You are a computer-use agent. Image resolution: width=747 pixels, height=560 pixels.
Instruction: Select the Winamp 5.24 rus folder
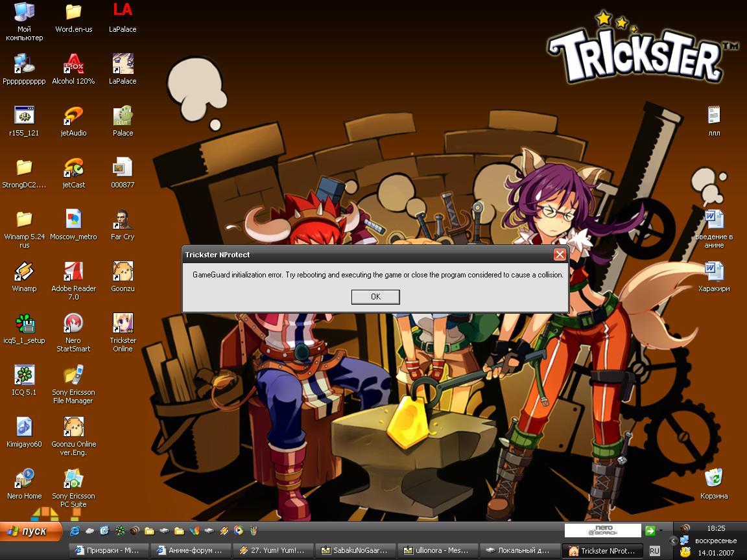24,229
